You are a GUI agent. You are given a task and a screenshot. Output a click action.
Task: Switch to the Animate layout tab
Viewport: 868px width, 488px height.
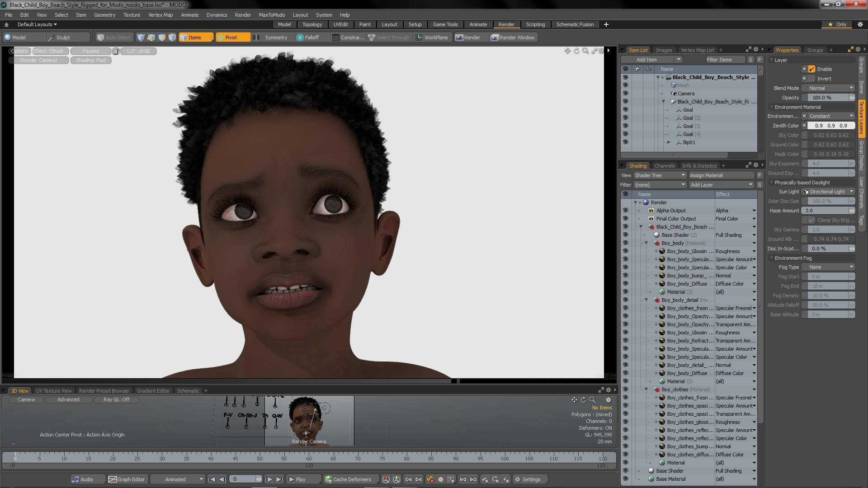tap(478, 24)
